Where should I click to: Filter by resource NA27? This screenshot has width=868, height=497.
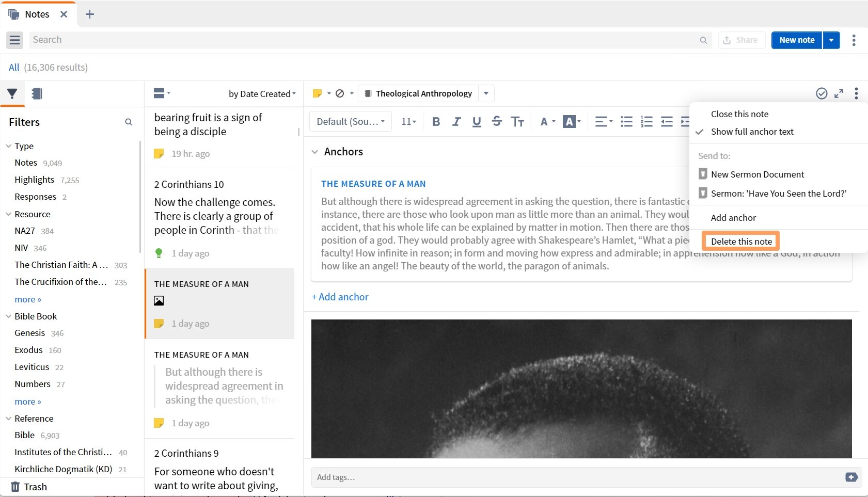pyautogui.click(x=34, y=231)
